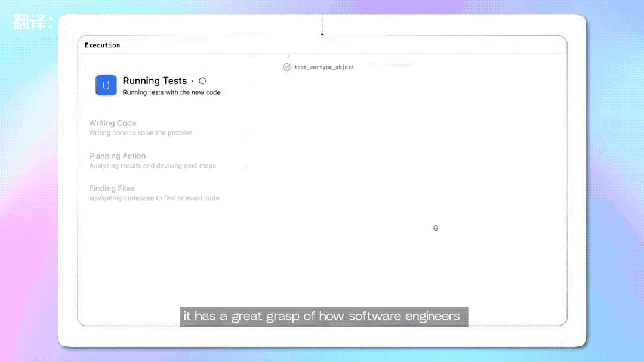The image size is (644, 362).
Task: Open the Running Tests step title
Action: (x=155, y=81)
